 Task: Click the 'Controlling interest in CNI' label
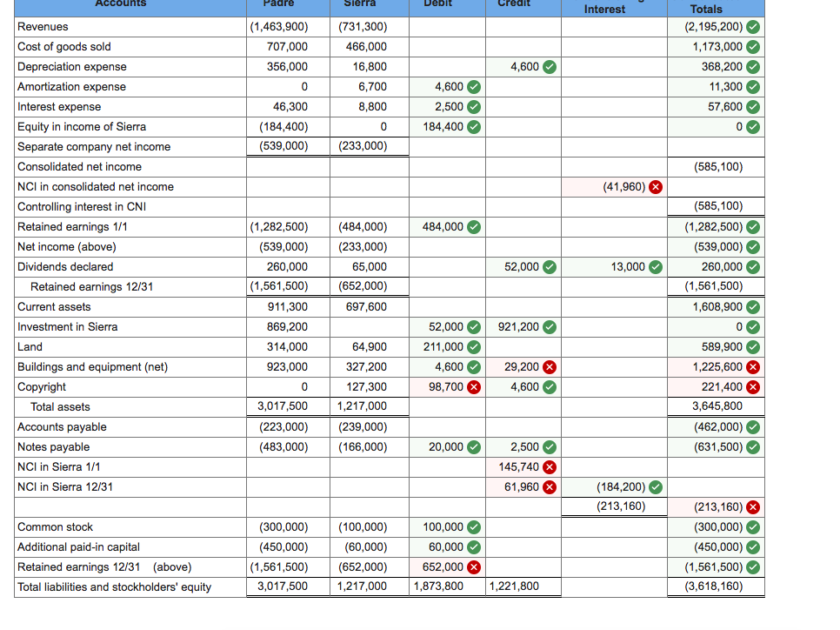click(x=82, y=207)
